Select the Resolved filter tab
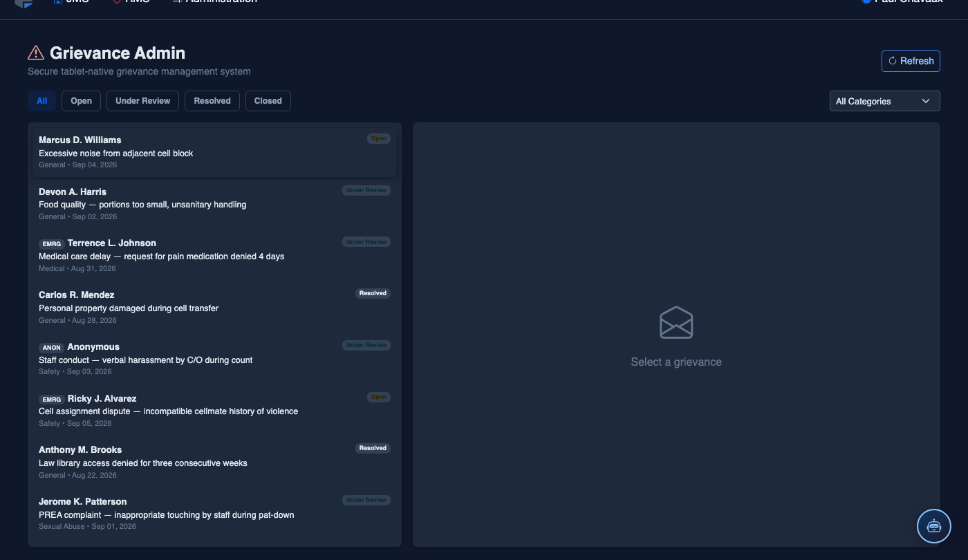 (212, 101)
